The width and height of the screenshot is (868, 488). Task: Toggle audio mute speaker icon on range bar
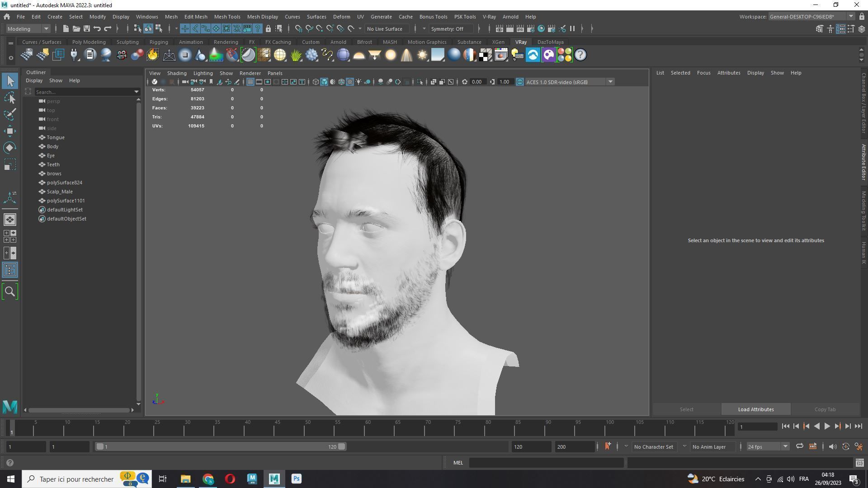pos(832,446)
